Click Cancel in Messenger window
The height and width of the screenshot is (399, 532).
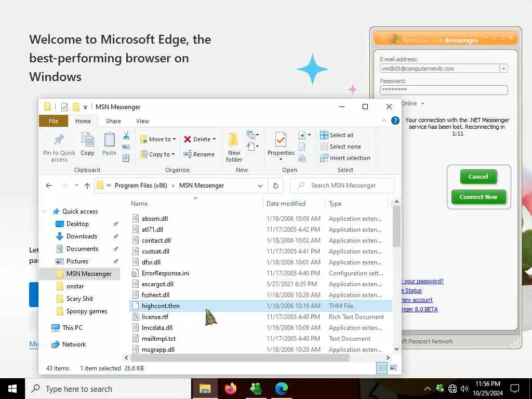click(x=478, y=177)
